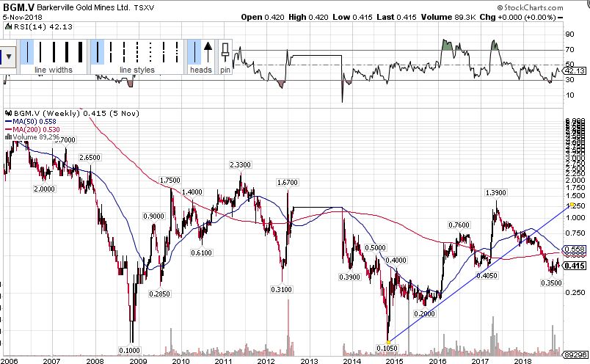The width and height of the screenshot is (590, 364).
Task: Select the thickest line width option
Action: coord(80,52)
